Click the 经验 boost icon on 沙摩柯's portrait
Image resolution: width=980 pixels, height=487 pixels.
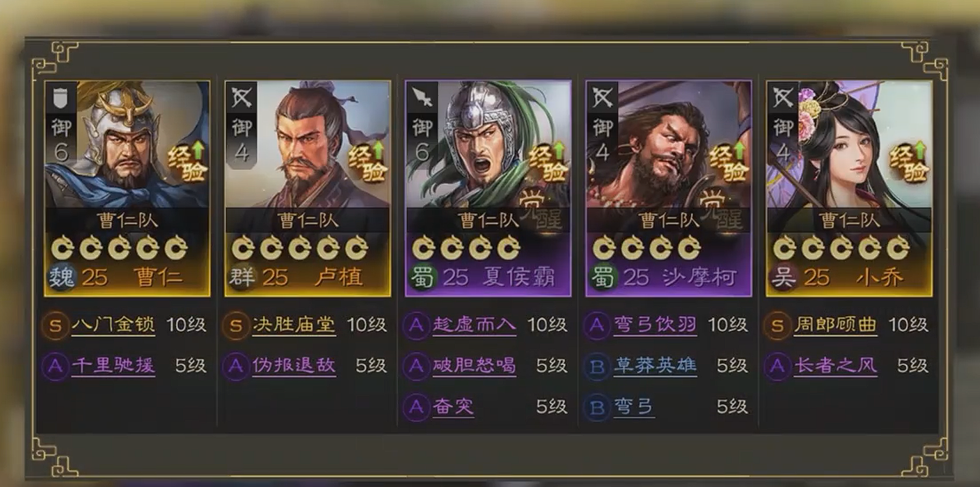click(x=729, y=161)
